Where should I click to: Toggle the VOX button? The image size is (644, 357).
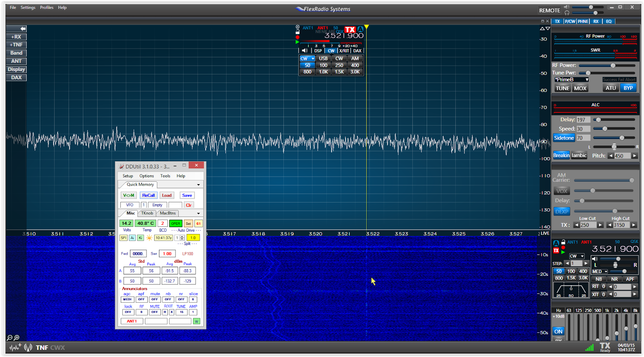tap(562, 191)
